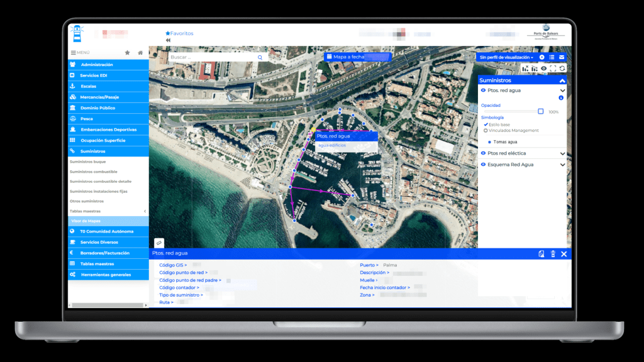Click the home icon in the menu header

[x=140, y=53]
